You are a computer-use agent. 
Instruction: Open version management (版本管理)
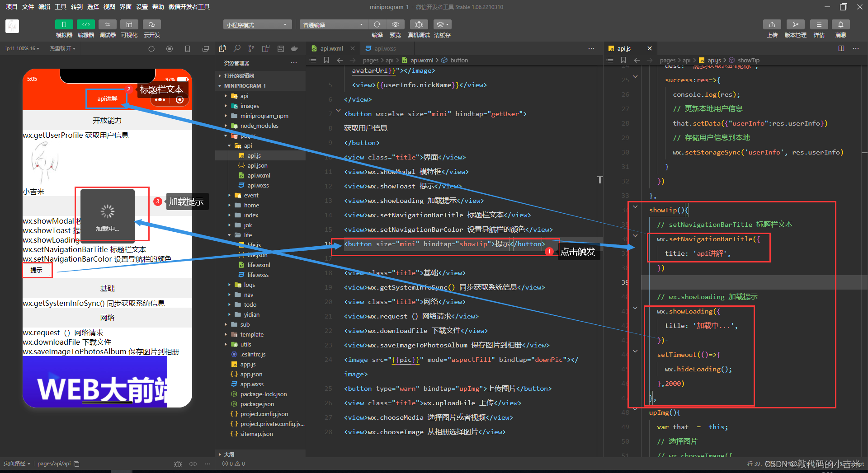tap(795, 24)
